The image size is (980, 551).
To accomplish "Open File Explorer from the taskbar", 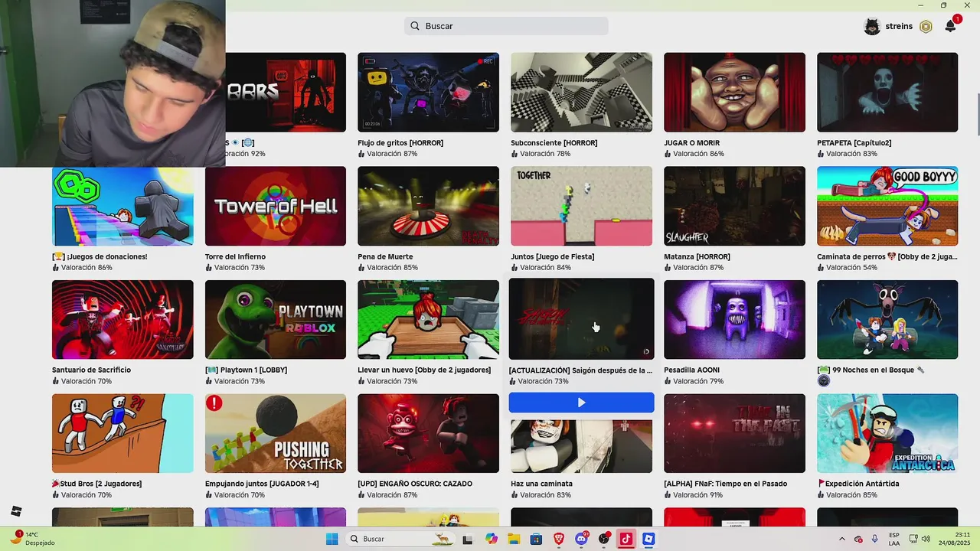I will [514, 539].
